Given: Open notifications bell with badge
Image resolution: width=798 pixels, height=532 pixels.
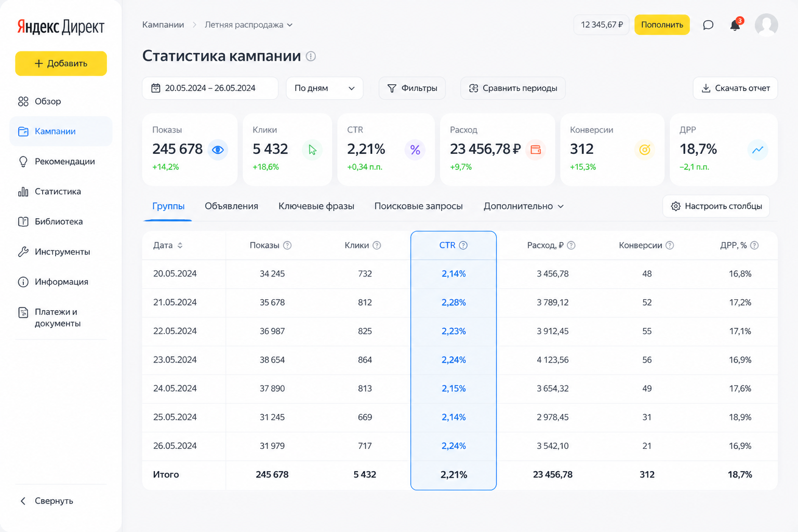Looking at the screenshot, I should tap(735, 25).
